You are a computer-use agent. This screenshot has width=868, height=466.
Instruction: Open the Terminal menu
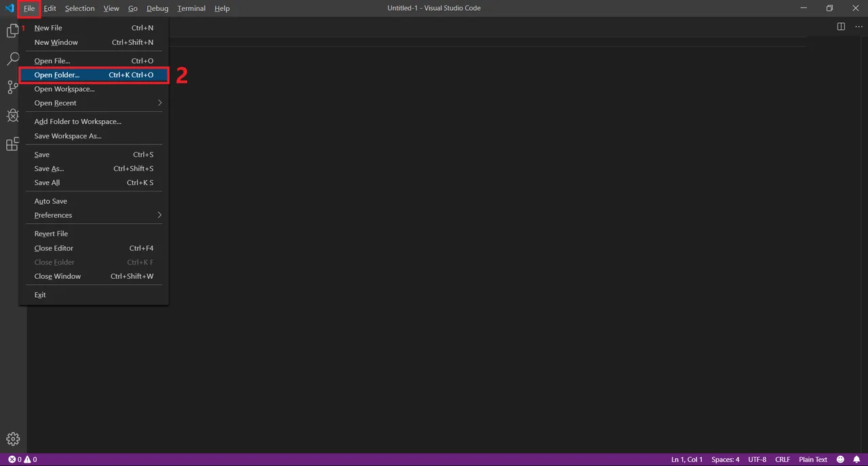pyautogui.click(x=191, y=8)
